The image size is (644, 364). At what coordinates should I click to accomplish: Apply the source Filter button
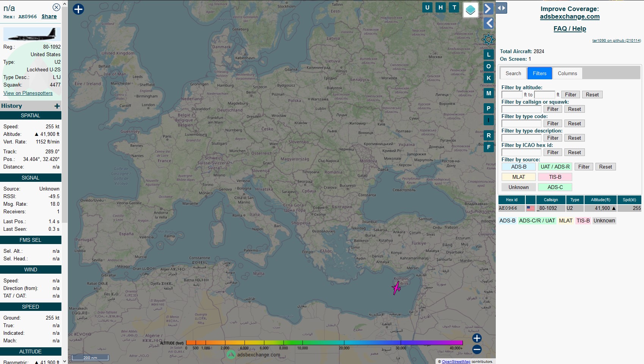[x=584, y=167]
